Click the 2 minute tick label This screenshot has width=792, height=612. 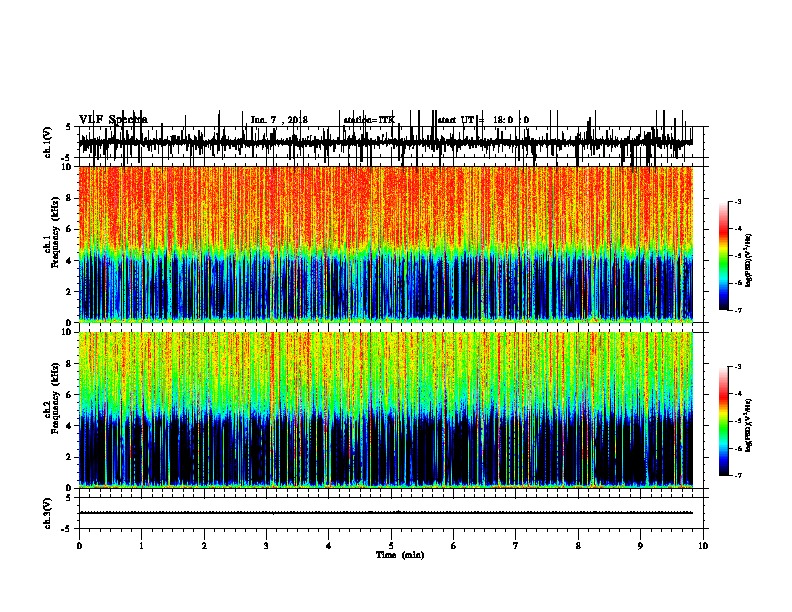(x=204, y=546)
